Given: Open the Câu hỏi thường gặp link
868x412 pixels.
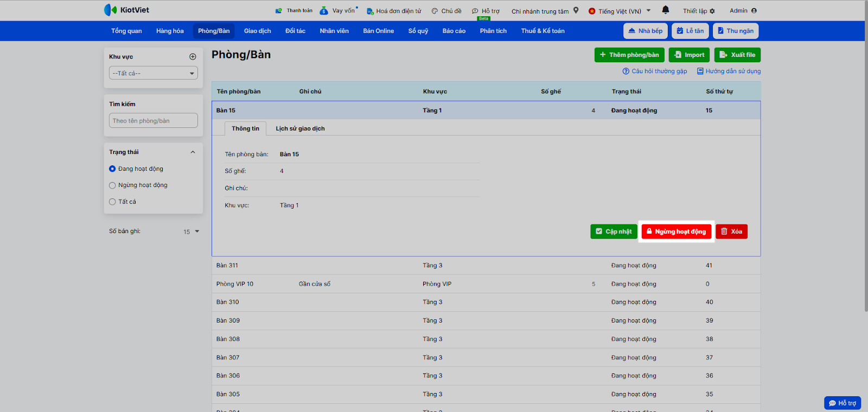Looking at the screenshot, I should click(655, 71).
